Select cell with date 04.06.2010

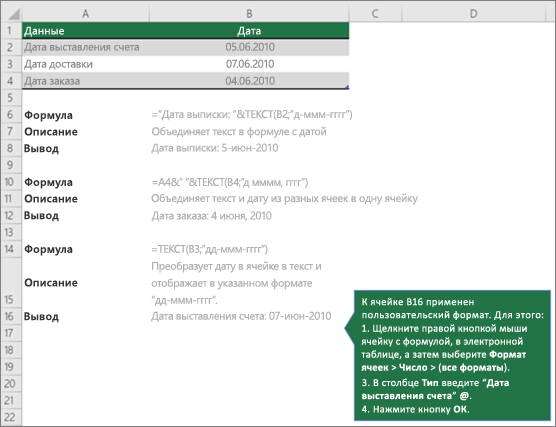coord(249,81)
